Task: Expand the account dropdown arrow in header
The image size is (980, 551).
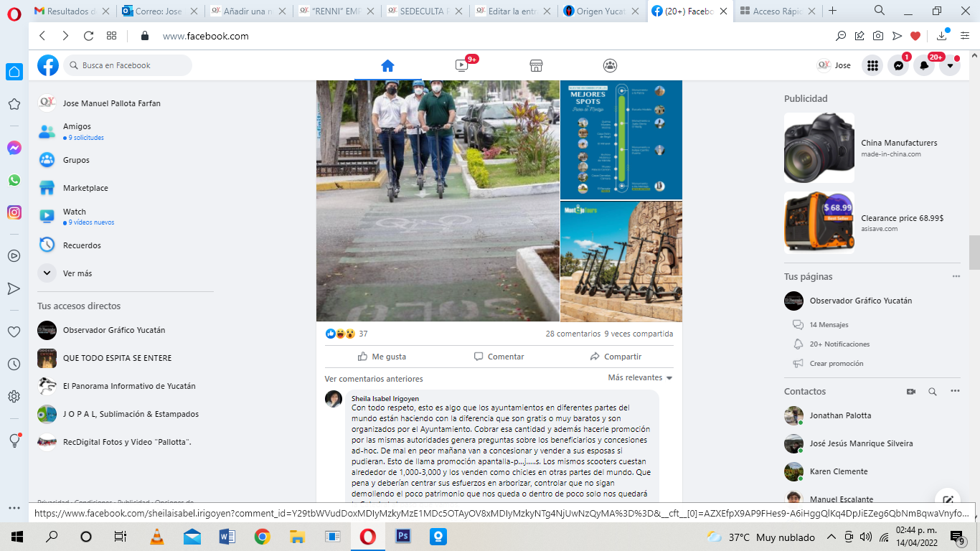Action: click(950, 65)
